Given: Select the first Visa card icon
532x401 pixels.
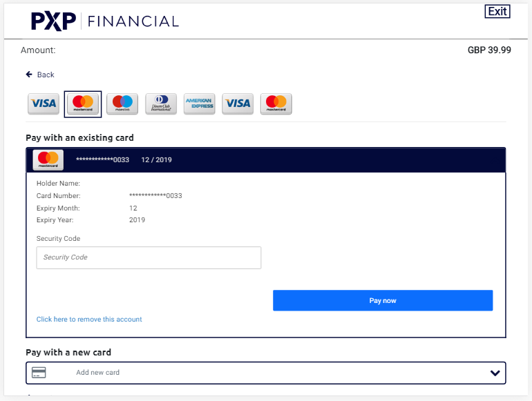Looking at the screenshot, I should (44, 104).
